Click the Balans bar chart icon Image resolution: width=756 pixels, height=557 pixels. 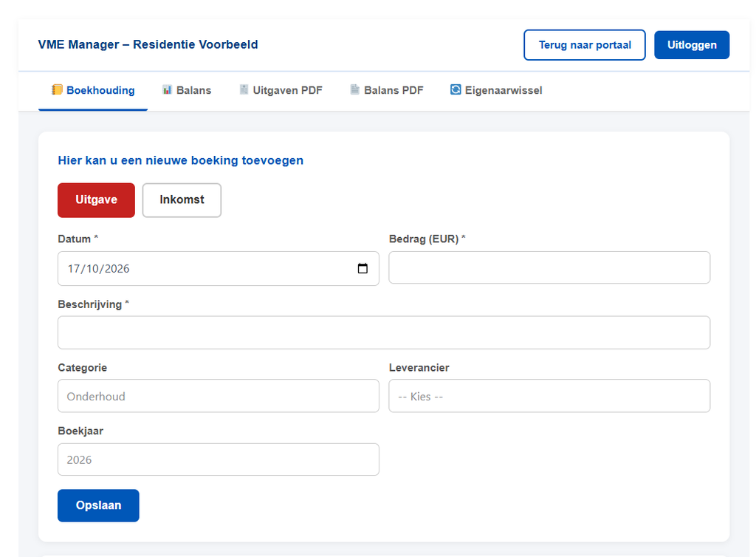(x=168, y=89)
